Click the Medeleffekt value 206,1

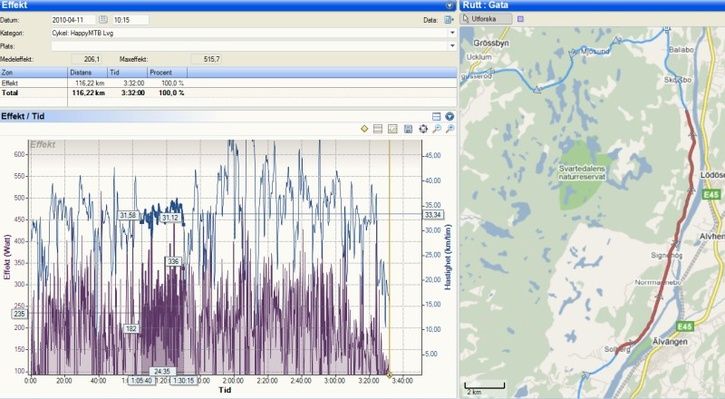click(87, 59)
